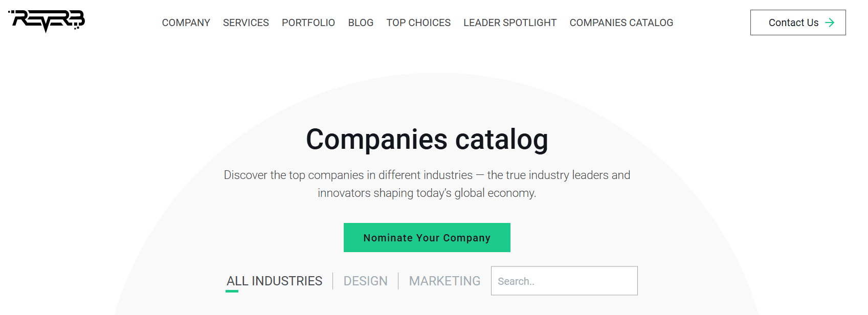Click the Contact Us button
This screenshot has height=315, width=868.
click(x=797, y=22)
